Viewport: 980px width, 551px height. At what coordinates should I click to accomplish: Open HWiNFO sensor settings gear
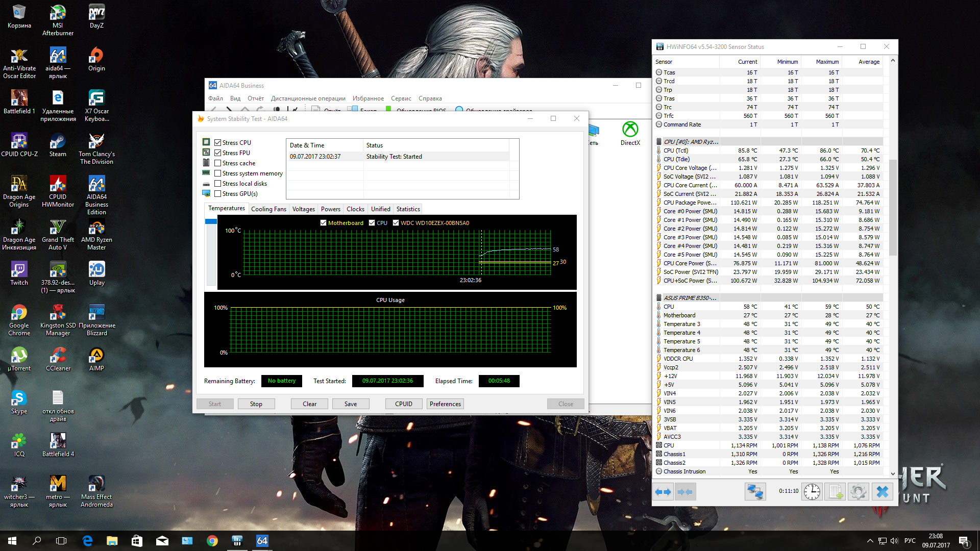[x=859, y=492]
